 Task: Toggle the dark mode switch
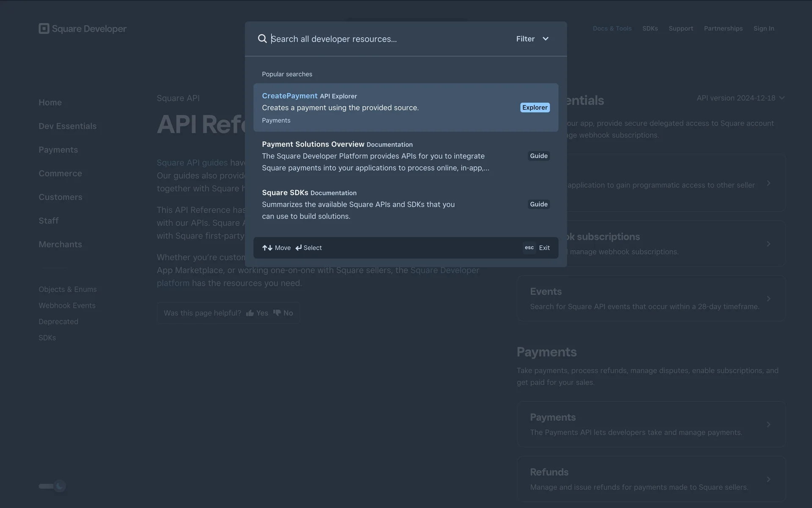pos(52,486)
